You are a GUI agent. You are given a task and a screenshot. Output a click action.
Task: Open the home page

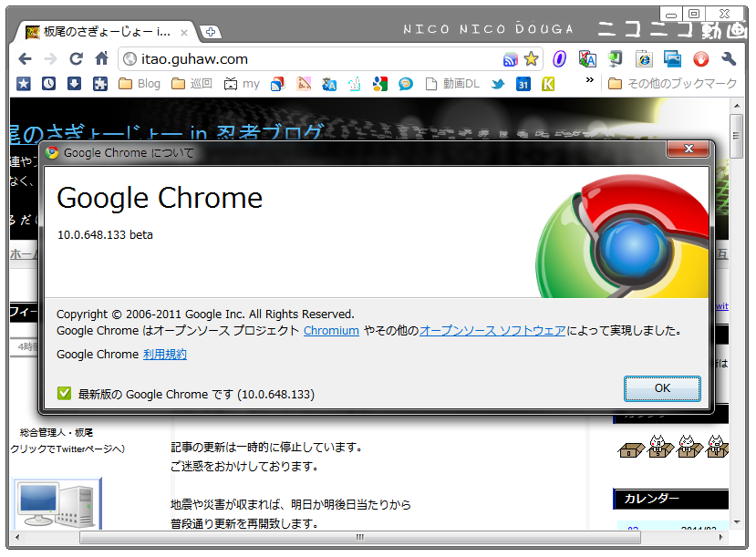(102, 58)
